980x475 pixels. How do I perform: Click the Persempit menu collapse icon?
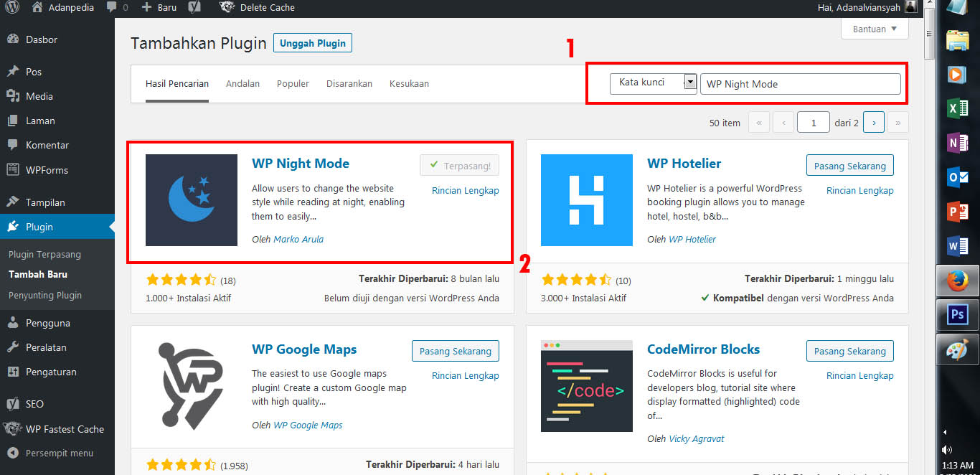click(x=12, y=453)
